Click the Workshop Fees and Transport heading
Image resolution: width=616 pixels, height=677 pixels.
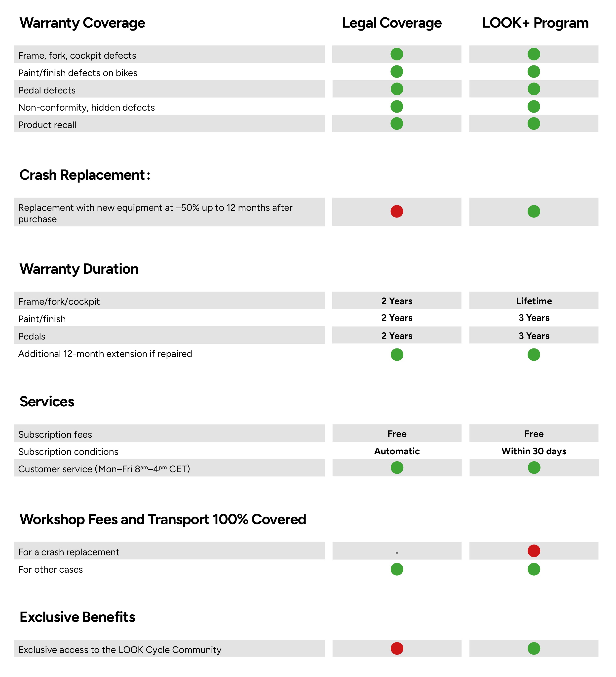pyautogui.click(x=163, y=519)
